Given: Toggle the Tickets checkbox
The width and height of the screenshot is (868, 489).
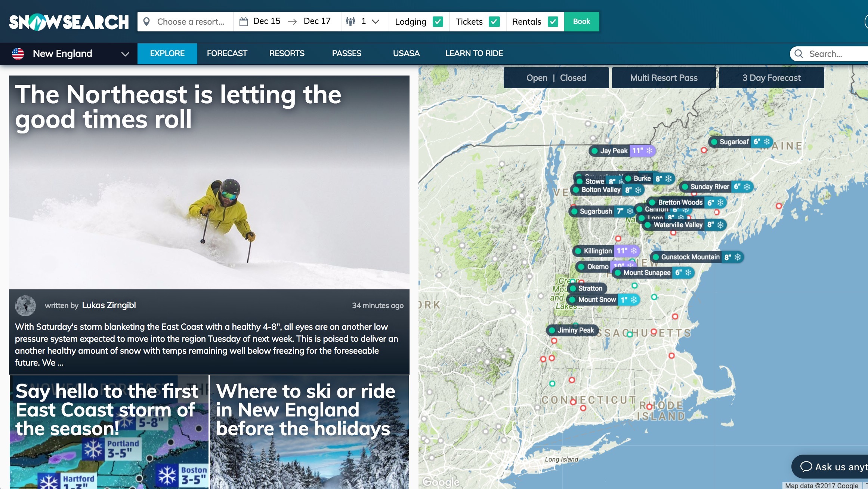Looking at the screenshot, I should click(x=494, y=22).
